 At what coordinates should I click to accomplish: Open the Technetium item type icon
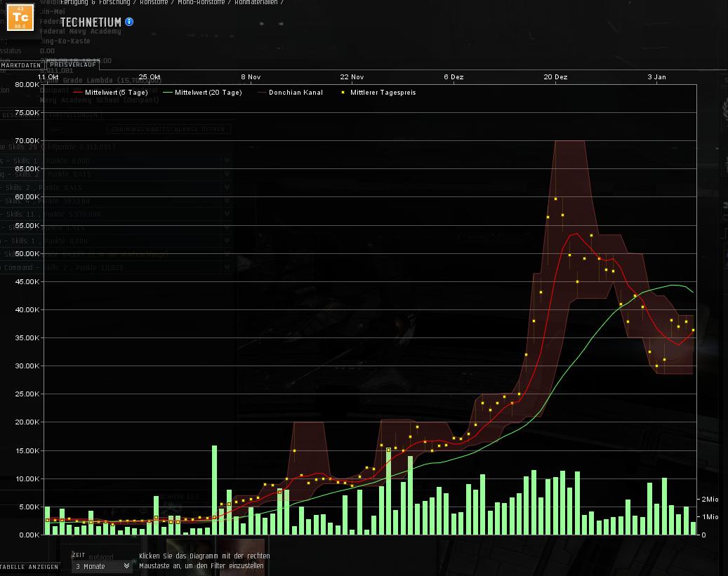click(20, 18)
